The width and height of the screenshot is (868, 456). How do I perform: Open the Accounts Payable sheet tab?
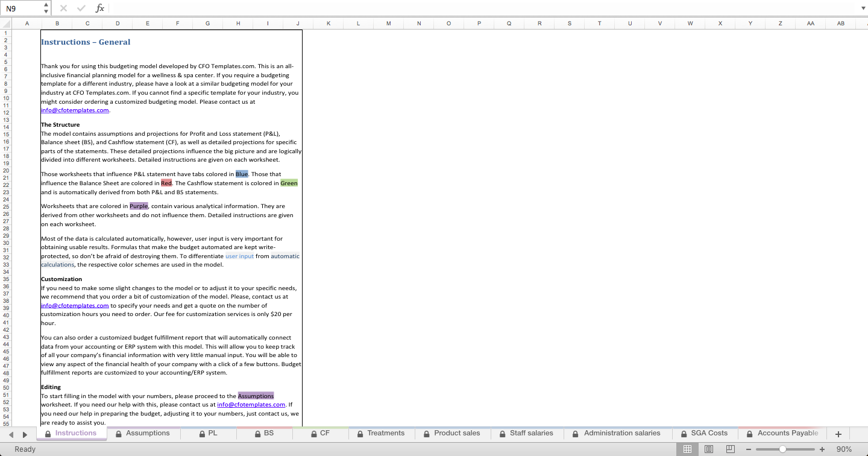pos(782,433)
